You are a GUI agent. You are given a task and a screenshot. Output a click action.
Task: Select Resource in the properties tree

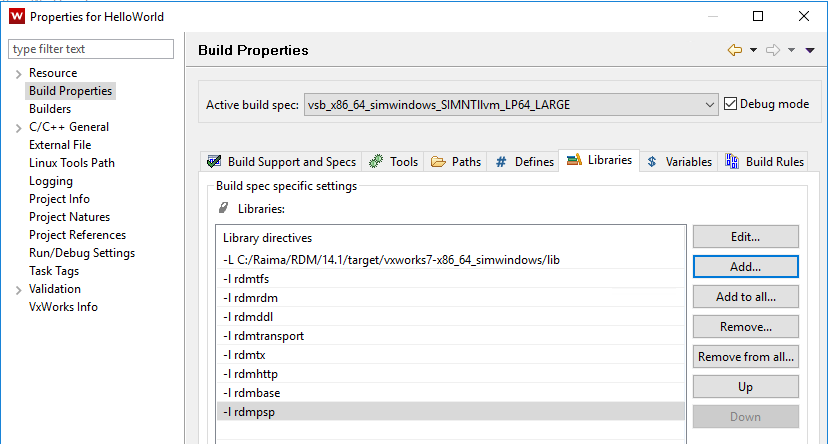click(53, 73)
